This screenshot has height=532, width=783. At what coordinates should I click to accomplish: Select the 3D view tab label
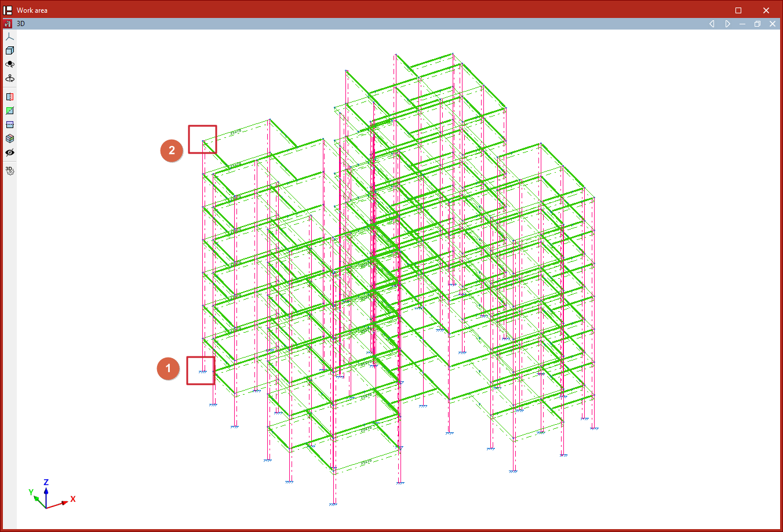click(x=21, y=24)
